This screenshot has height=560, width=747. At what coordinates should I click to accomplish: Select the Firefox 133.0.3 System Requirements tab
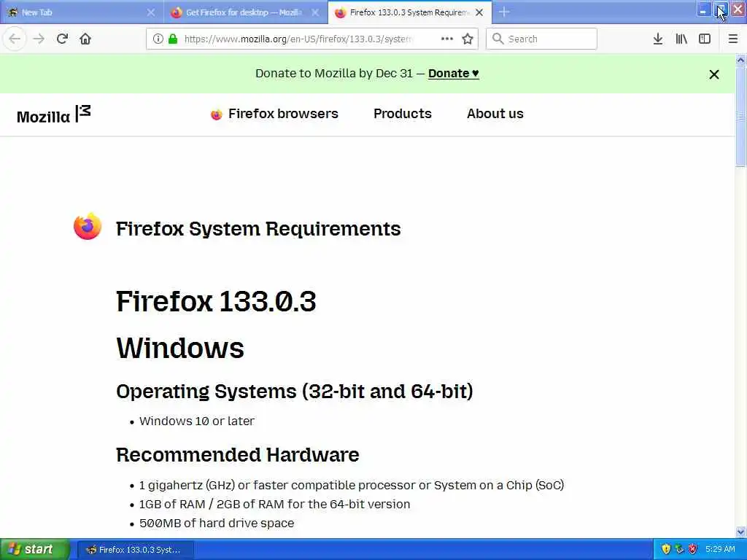pos(410,12)
